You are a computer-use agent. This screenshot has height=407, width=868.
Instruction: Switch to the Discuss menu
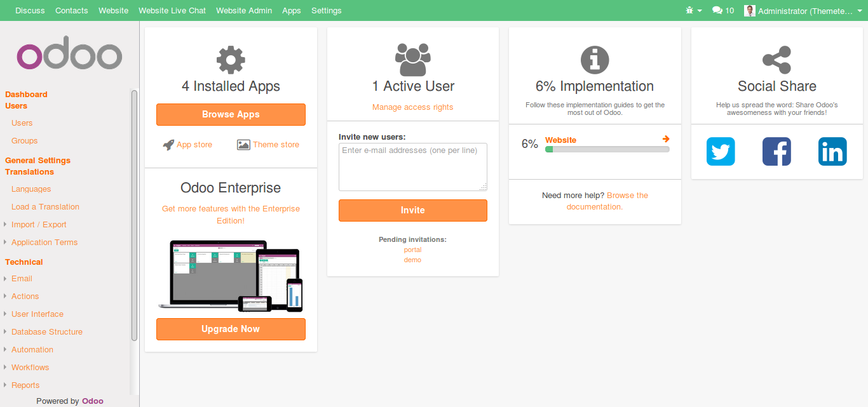[x=29, y=10]
